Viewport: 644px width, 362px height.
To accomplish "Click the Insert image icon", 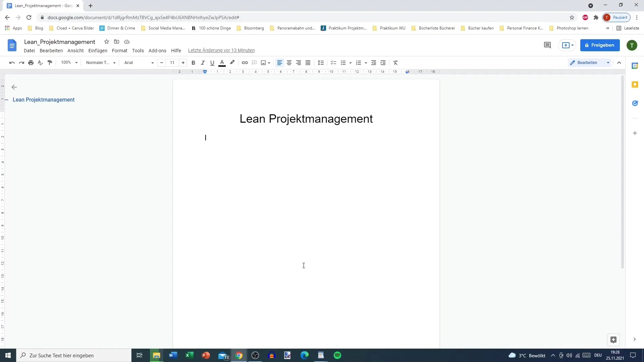I will [x=263, y=62].
